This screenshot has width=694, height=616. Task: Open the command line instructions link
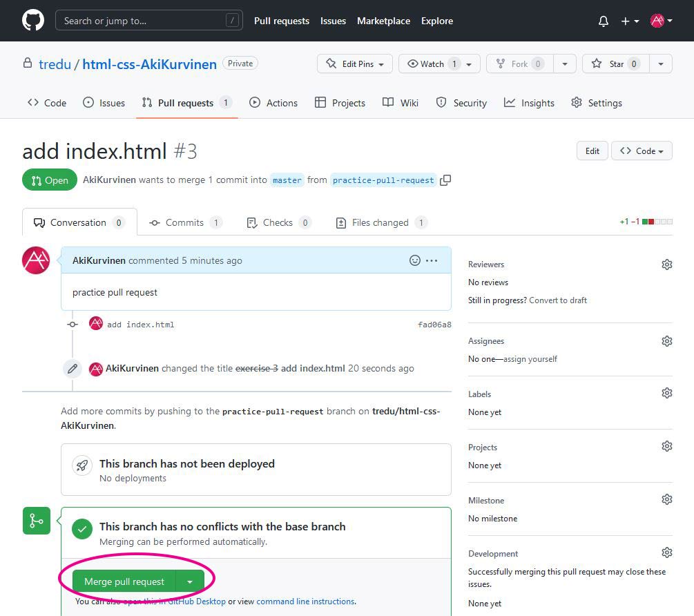pyautogui.click(x=305, y=601)
